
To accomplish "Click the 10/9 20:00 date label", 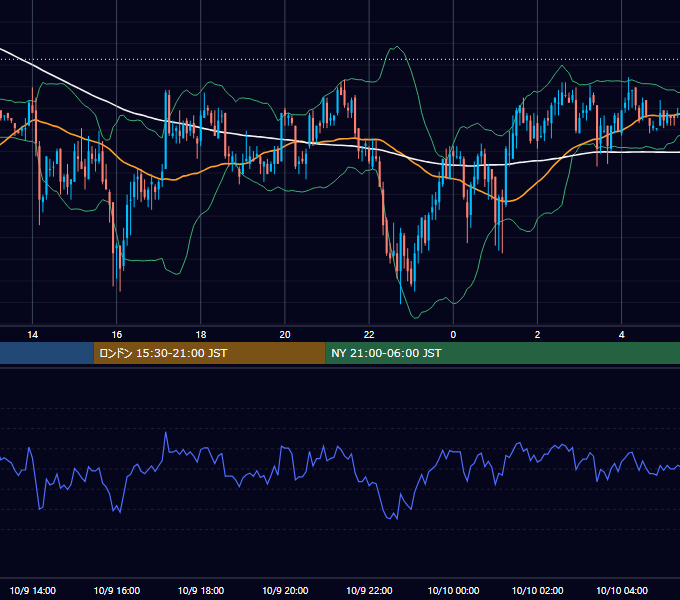I will [285, 590].
